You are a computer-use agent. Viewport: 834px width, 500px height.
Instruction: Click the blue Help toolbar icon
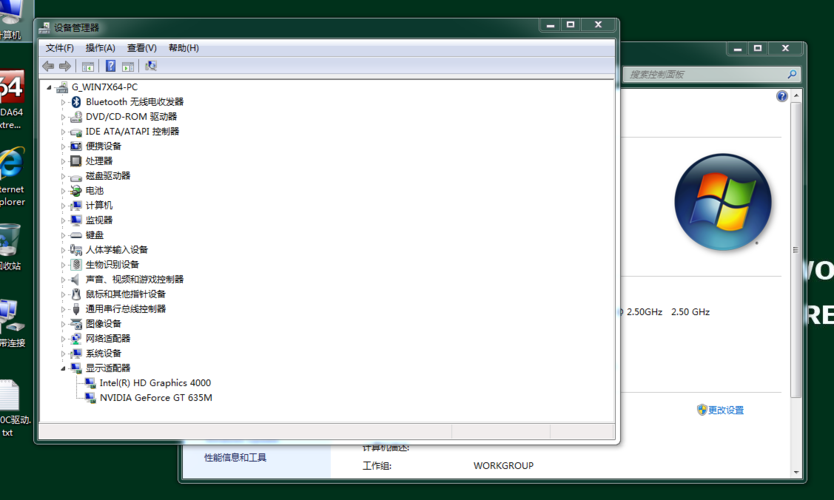[111, 66]
